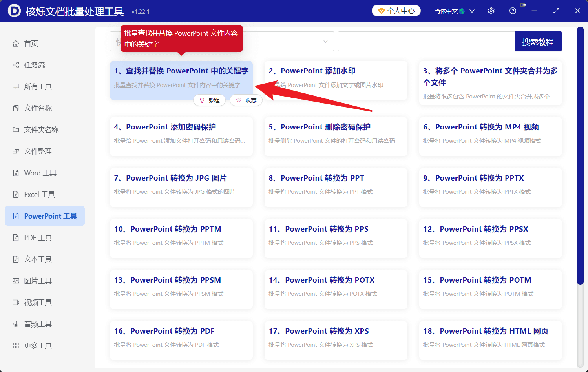Click the globe icon next to 简体中文
This screenshot has height=372, width=588.
pos(462,11)
